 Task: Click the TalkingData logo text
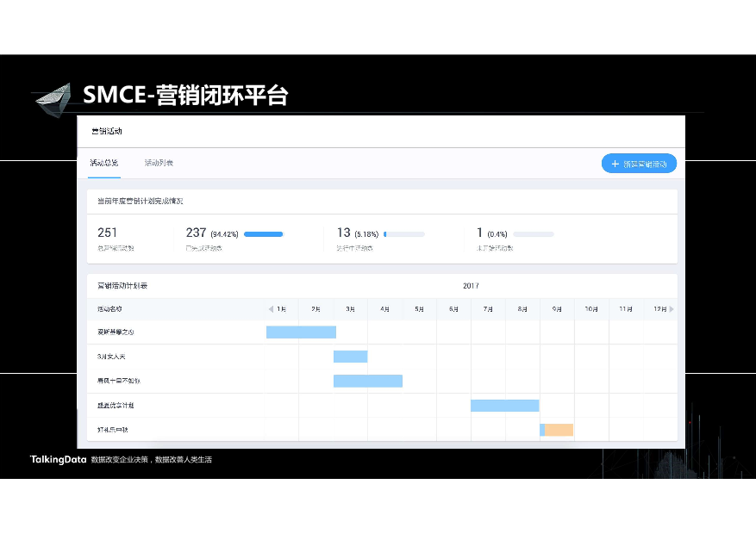[59, 460]
